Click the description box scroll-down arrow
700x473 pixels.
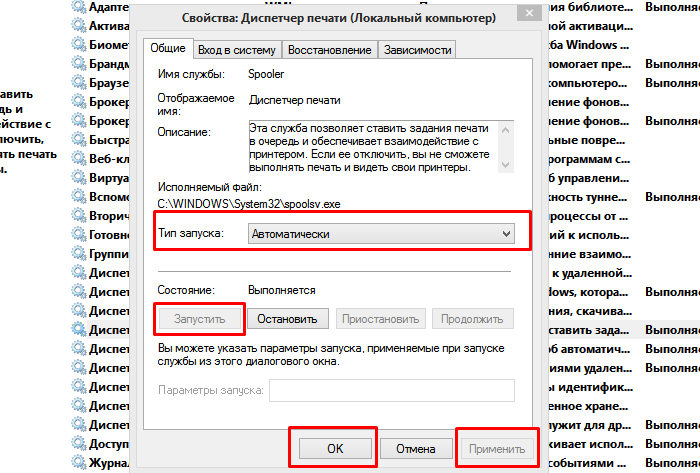tap(505, 165)
